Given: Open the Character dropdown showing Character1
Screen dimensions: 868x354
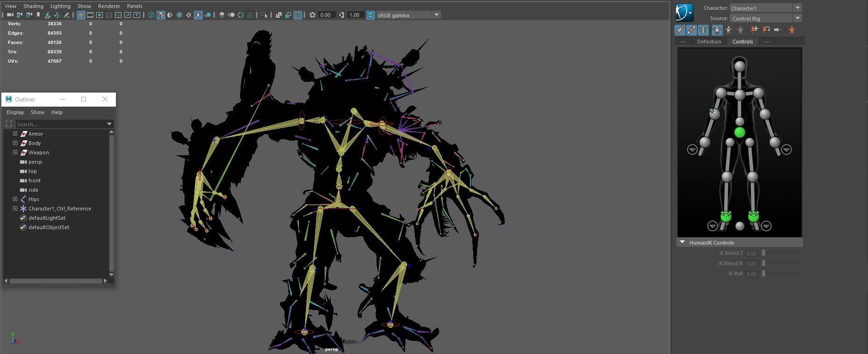Looking at the screenshot, I should point(766,8).
